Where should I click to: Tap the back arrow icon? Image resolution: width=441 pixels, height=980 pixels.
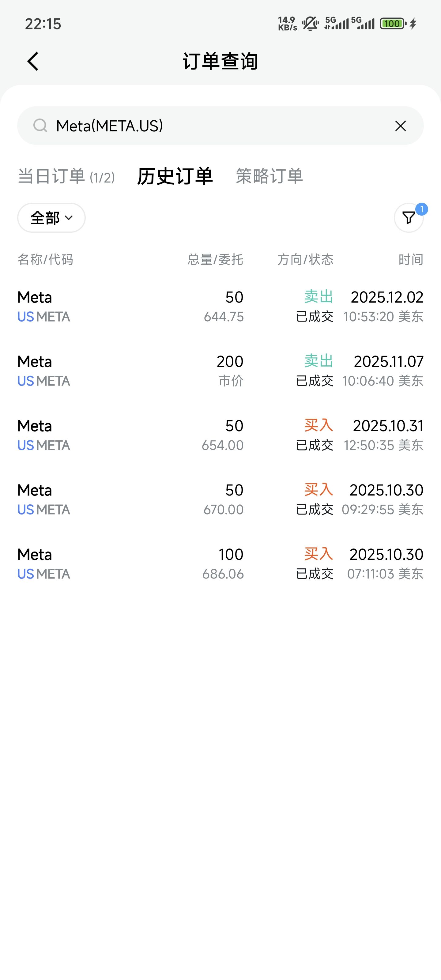click(33, 61)
